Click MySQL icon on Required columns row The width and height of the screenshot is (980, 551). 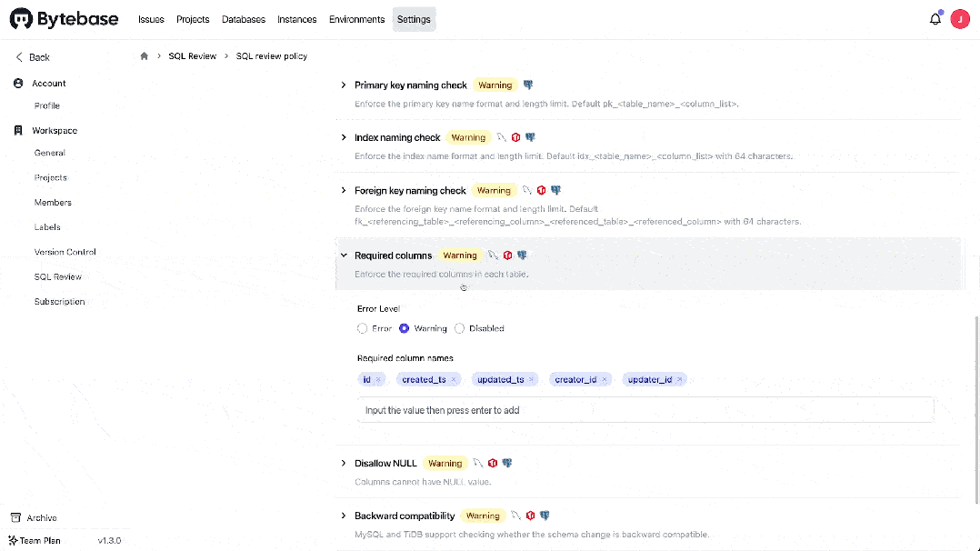point(493,255)
